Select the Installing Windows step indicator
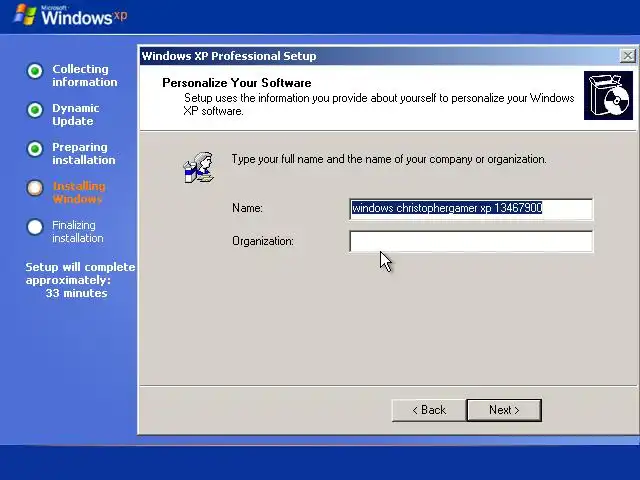 [x=35, y=188]
